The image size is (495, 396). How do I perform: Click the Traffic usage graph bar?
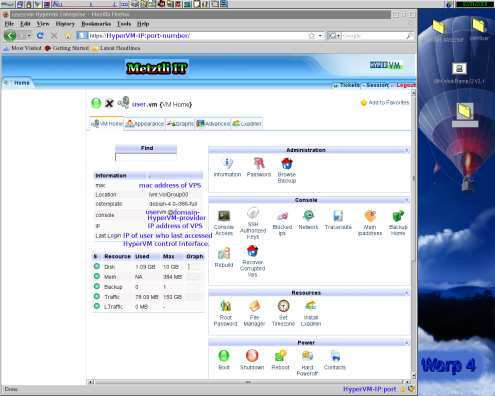(193, 297)
